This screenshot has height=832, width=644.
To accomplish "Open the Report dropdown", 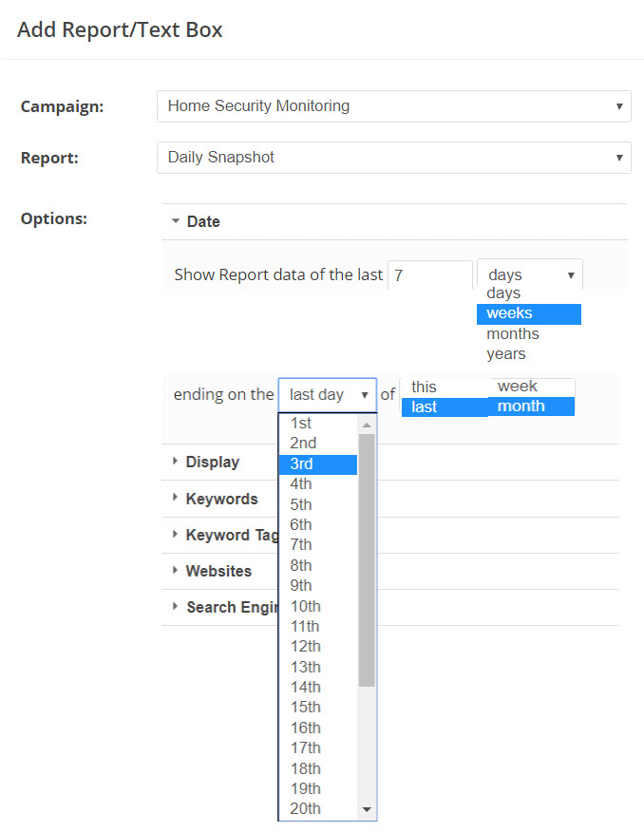I will [393, 158].
